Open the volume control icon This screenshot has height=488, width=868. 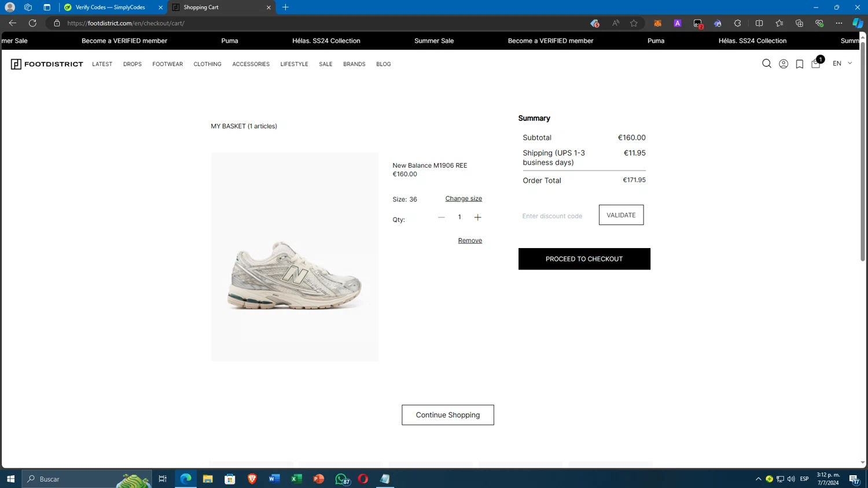pos(791,479)
